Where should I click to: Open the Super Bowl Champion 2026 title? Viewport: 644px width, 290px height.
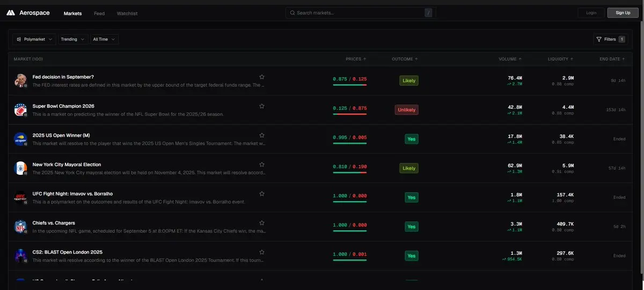pyautogui.click(x=63, y=106)
